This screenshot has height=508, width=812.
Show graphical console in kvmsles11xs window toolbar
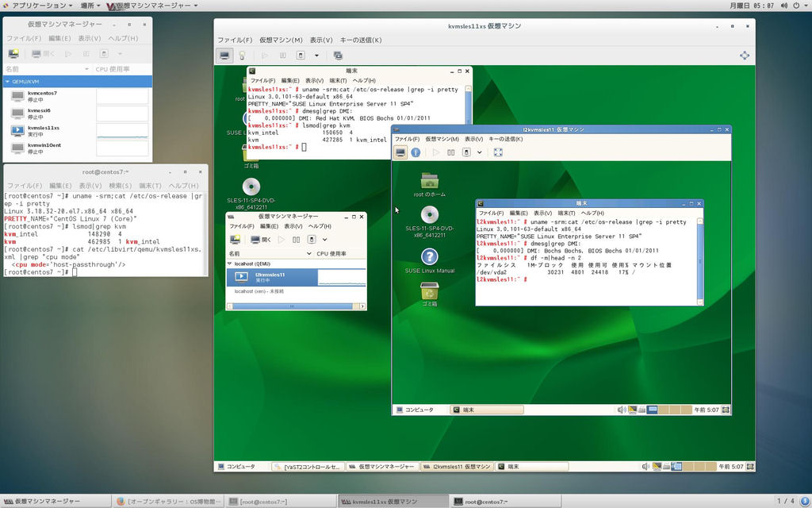pos(224,56)
